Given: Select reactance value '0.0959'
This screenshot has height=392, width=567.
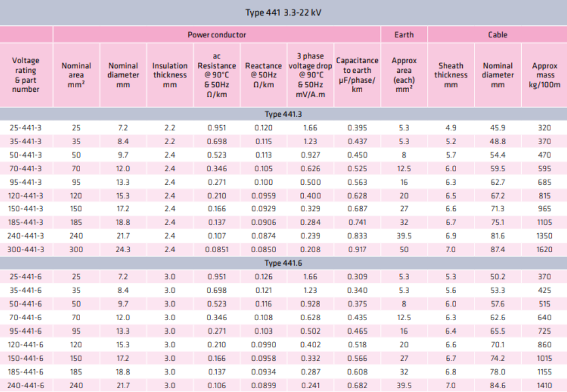Looking at the screenshot, I should [x=263, y=196].
